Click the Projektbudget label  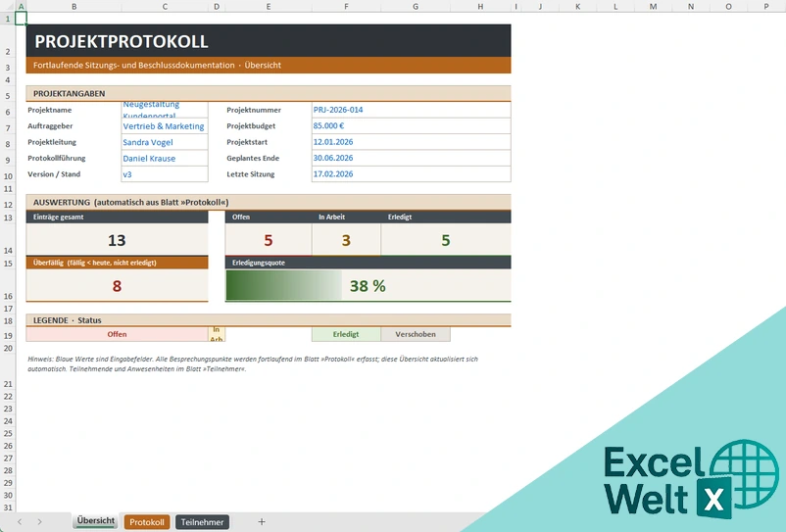251,125
